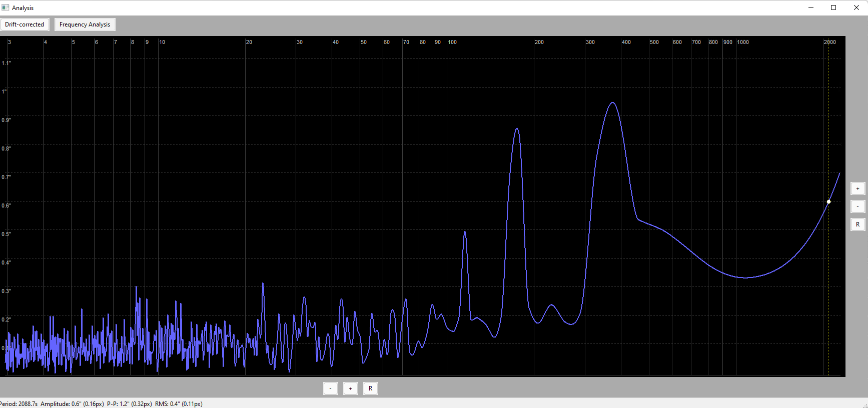This screenshot has width=868, height=408.
Task: Click the R reset button below the graph
Action: (371, 388)
